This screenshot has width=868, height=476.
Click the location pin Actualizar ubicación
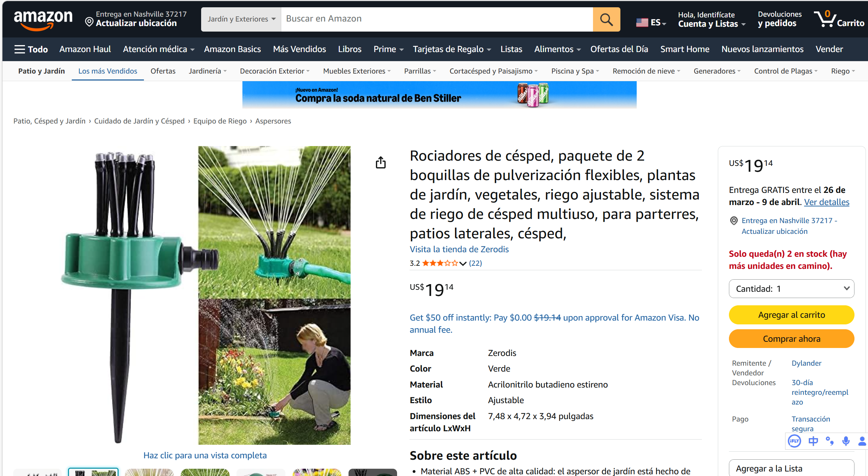pyautogui.click(x=136, y=23)
